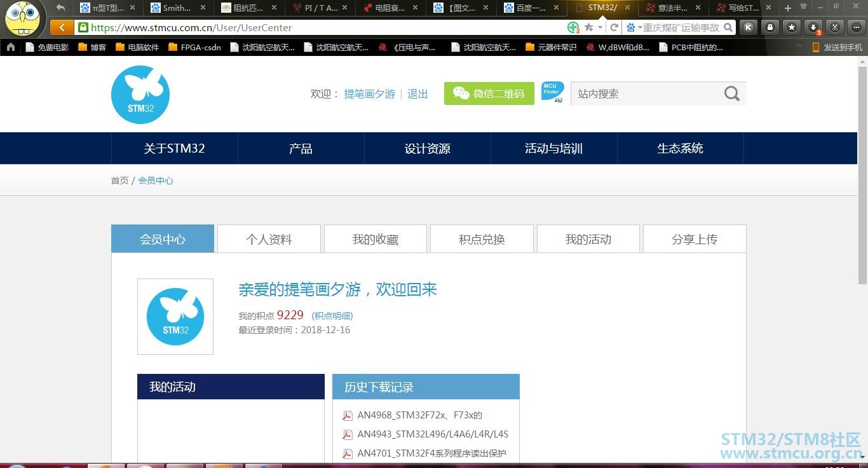Click the SpongeBob browser avatar icon
868x468 pixels.
(x=23, y=19)
